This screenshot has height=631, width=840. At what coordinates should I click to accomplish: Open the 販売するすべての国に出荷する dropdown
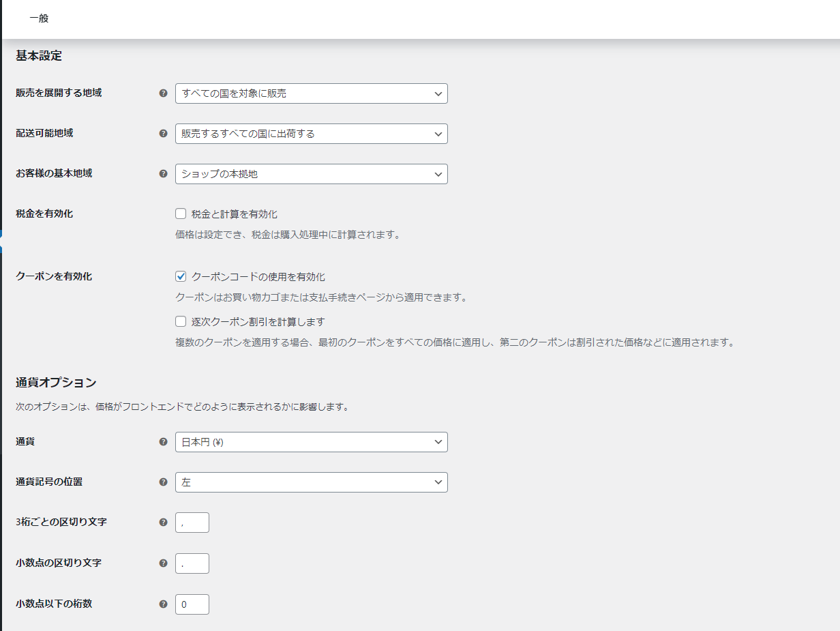click(312, 134)
